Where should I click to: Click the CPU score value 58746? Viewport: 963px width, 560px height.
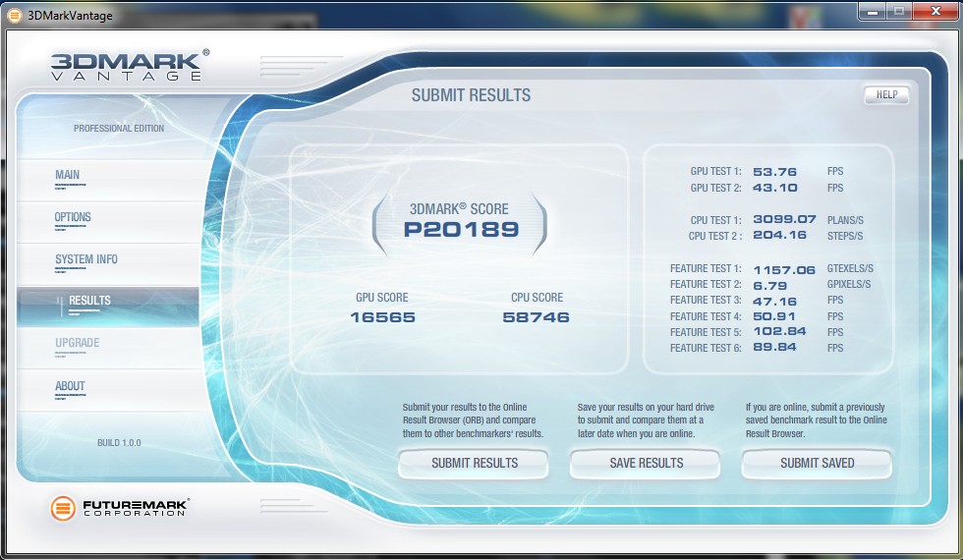click(x=537, y=317)
